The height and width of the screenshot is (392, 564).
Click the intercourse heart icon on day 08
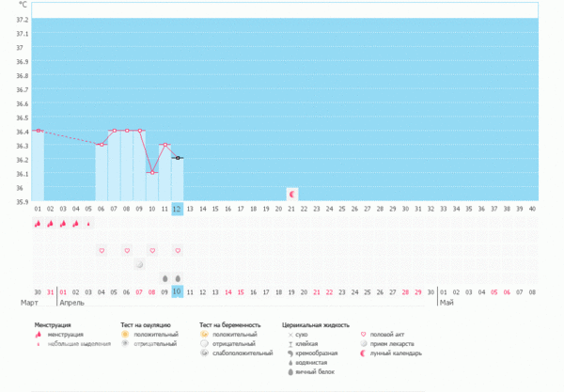[x=127, y=251]
